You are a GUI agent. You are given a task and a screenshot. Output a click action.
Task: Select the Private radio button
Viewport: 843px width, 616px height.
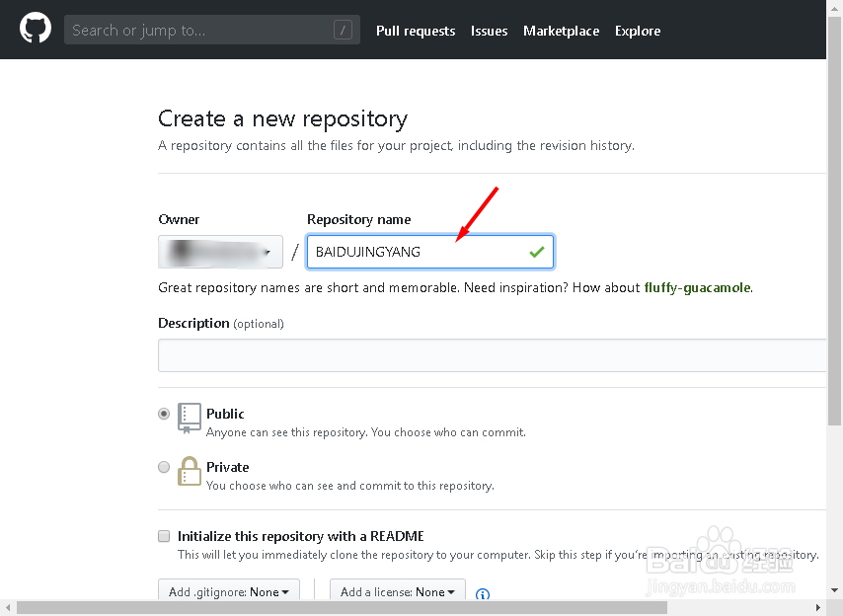point(164,468)
